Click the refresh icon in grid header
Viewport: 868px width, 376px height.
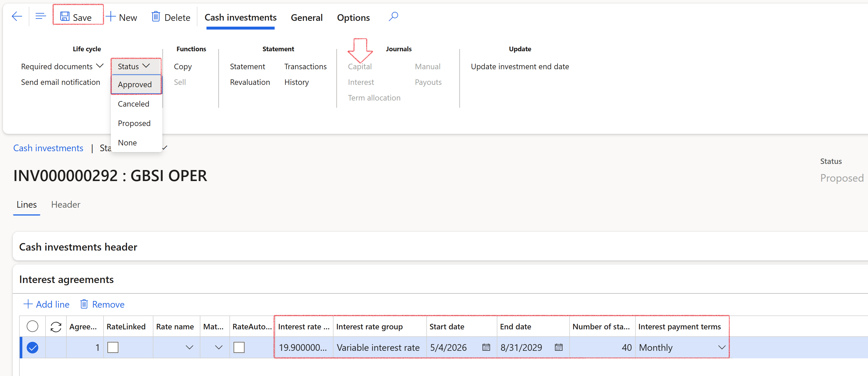56,326
